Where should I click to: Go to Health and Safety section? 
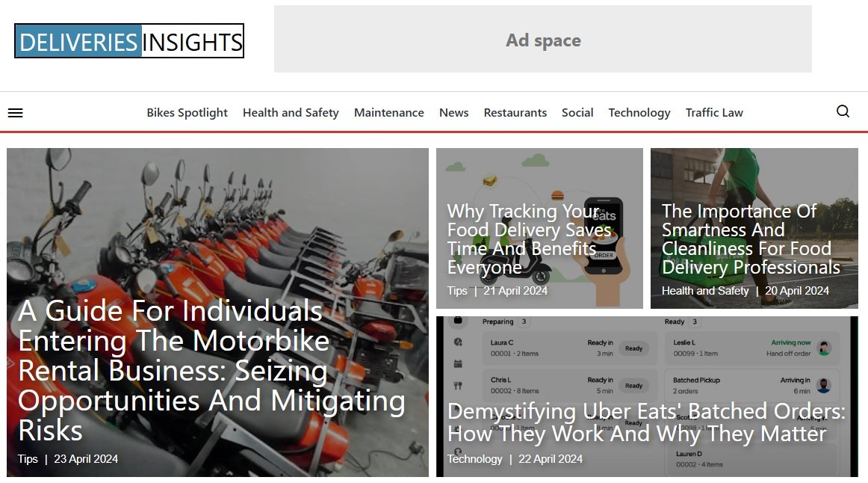[291, 113]
